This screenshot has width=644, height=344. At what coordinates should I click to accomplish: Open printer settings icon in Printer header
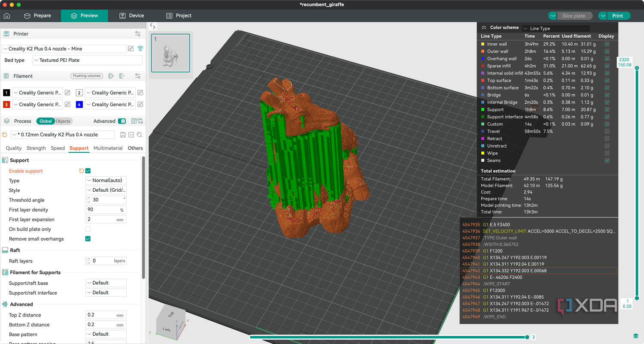pyautogui.click(x=138, y=33)
